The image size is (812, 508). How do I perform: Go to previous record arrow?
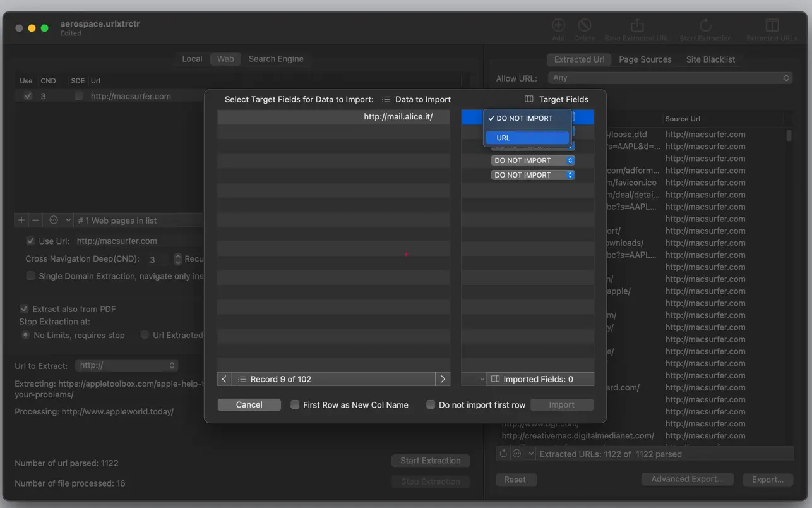pos(225,379)
